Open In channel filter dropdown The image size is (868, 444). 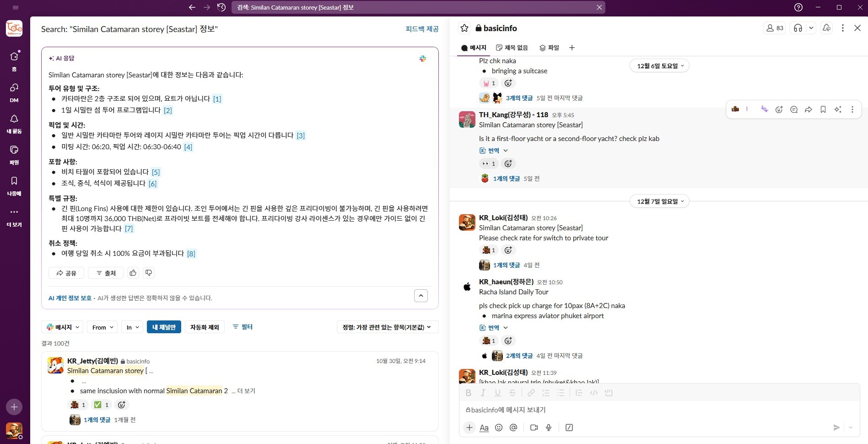click(x=133, y=327)
